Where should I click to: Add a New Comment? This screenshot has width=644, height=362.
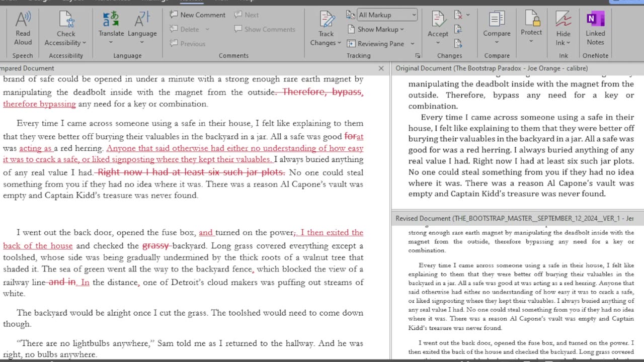point(197,15)
